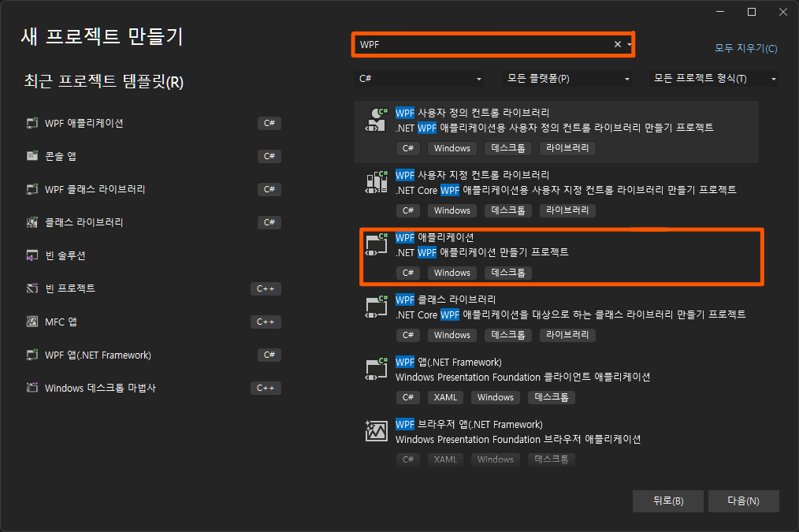
Task: Click the 빈 프로젝트 icon
Action: (x=32, y=288)
